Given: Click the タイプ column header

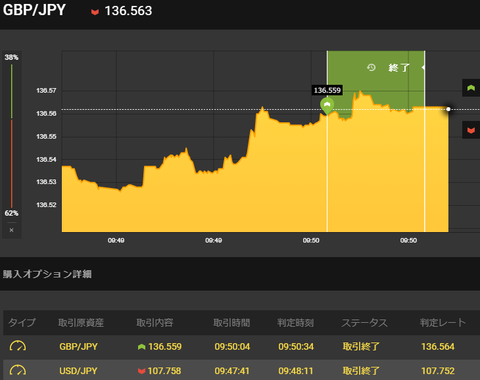Looking at the screenshot, I should [22, 322].
